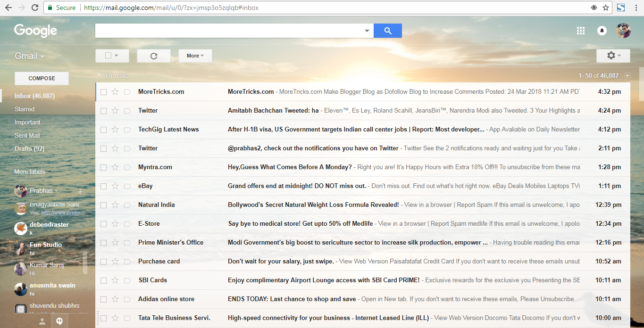This screenshot has height=328, width=644.
Task: Open Chrome's blue extension icon
Action: click(x=621, y=8)
